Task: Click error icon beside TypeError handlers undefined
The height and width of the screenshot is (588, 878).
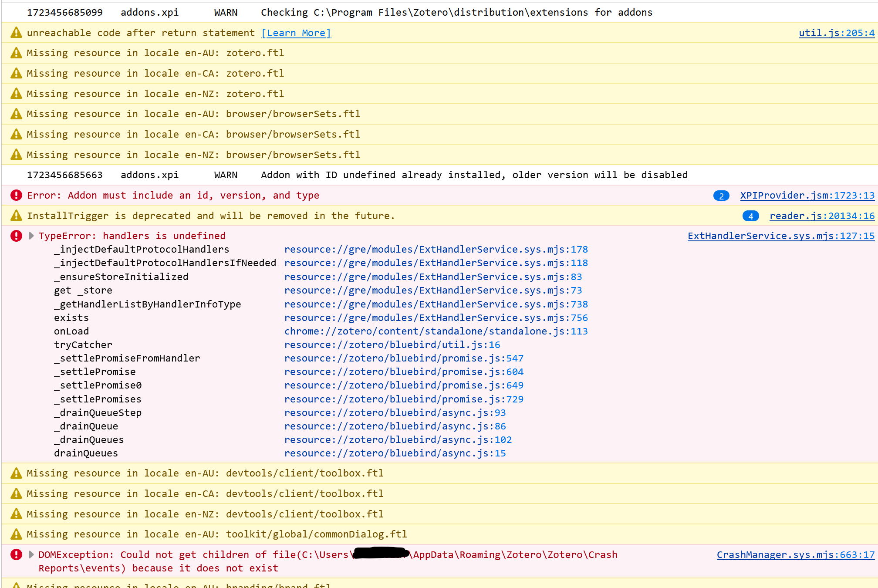Action: (16, 236)
